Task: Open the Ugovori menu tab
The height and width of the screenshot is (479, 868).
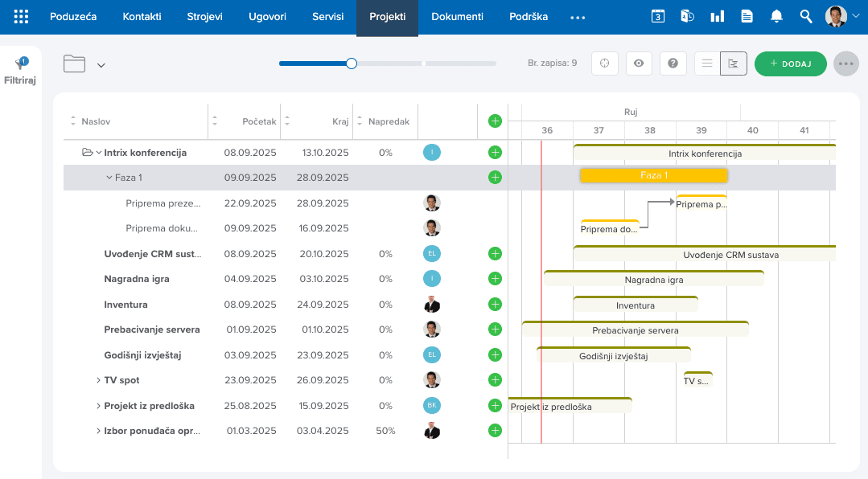Action: [x=267, y=17]
